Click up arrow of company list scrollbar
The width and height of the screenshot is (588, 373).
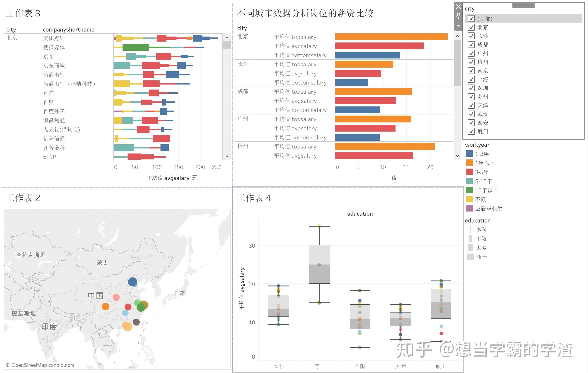(x=227, y=37)
